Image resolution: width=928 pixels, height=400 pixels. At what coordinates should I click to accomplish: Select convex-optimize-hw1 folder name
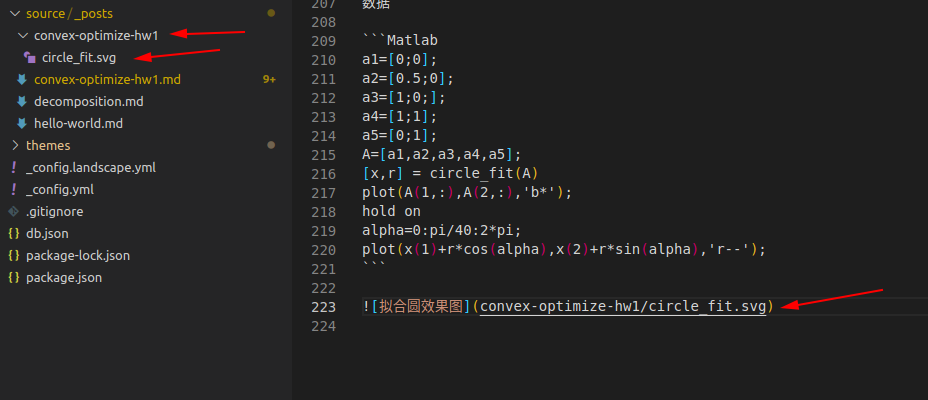point(96,36)
